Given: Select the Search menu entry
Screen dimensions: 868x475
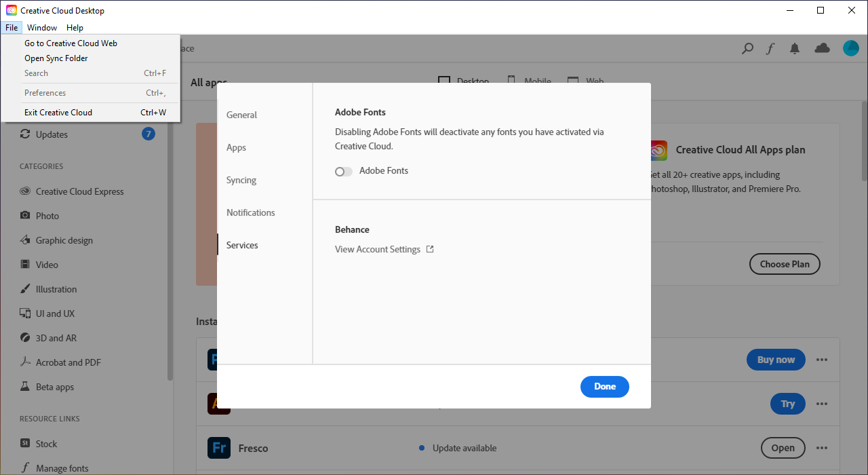Looking at the screenshot, I should pos(91,73).
